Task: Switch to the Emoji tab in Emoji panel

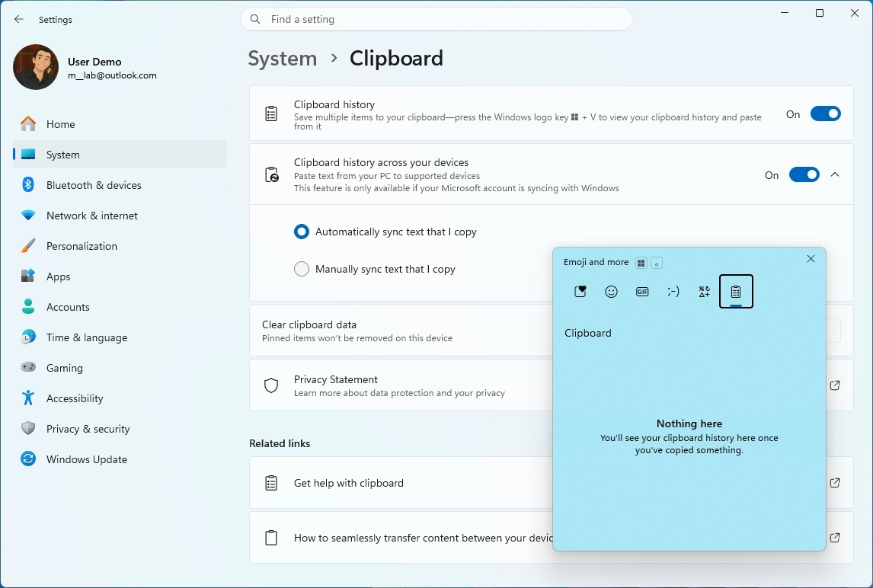Action: (x=611, y=292)
